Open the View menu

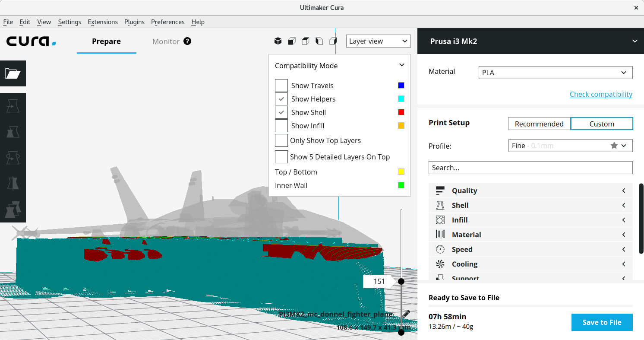point(44,22)
